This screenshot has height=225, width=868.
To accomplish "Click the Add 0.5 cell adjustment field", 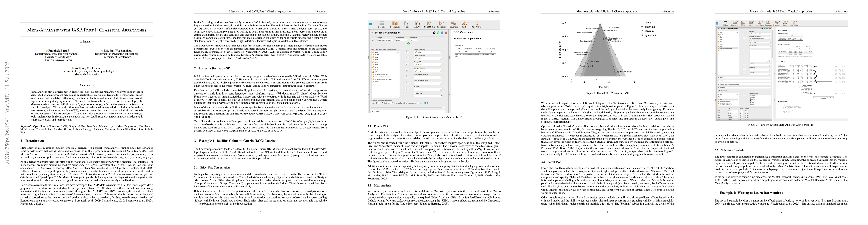I will tap(378, 103).
